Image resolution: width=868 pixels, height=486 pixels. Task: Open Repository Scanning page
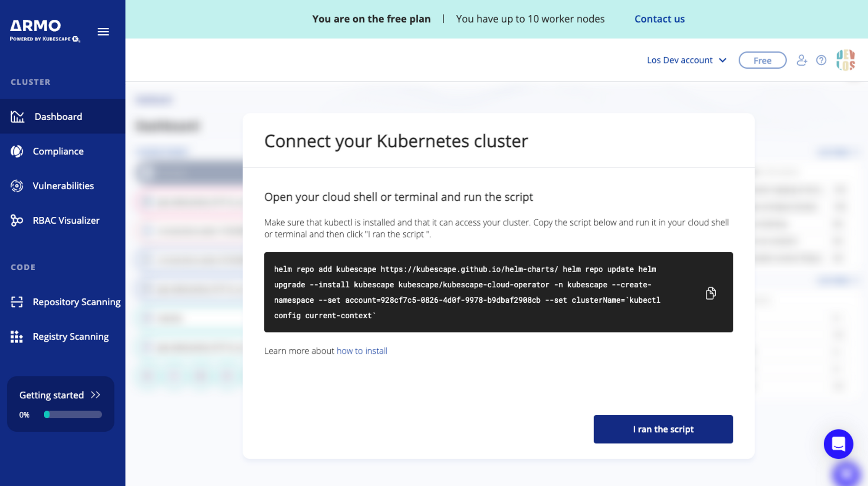pos(76,302)
